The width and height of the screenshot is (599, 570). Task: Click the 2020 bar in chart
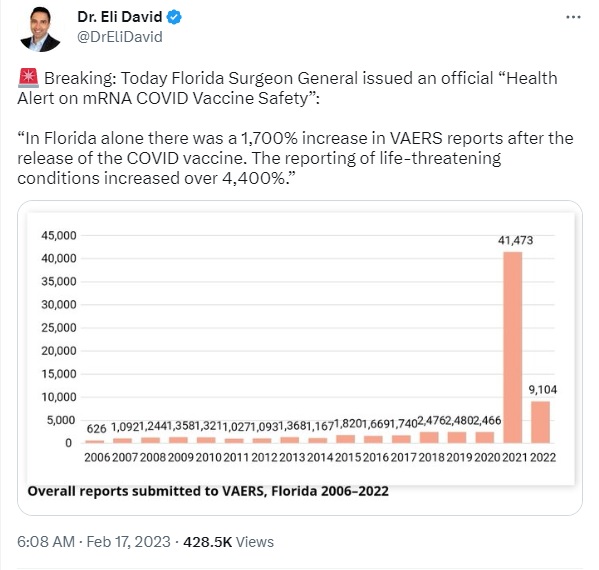(x=485, y=437)
